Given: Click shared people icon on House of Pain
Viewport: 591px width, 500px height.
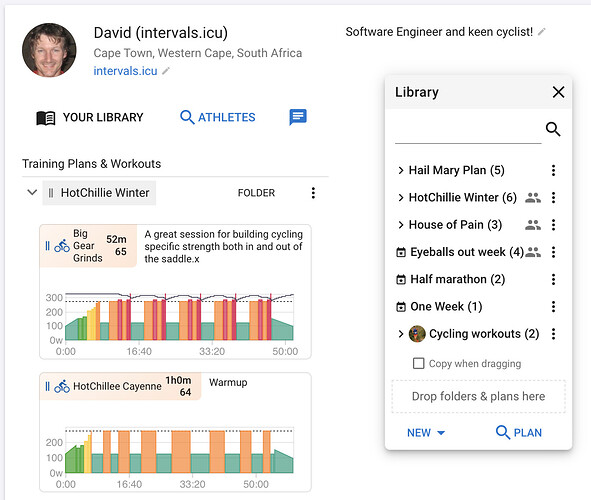Looking at the screenshot, I should click(x=533, y=225).
